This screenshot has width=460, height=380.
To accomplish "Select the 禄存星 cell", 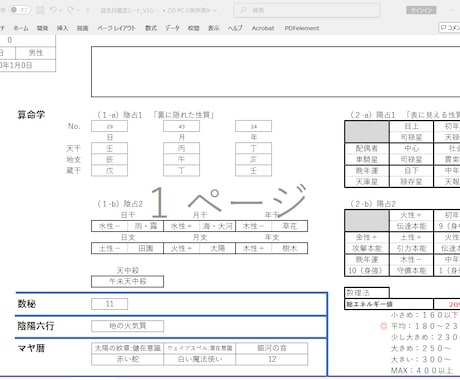I will point(411,182).
